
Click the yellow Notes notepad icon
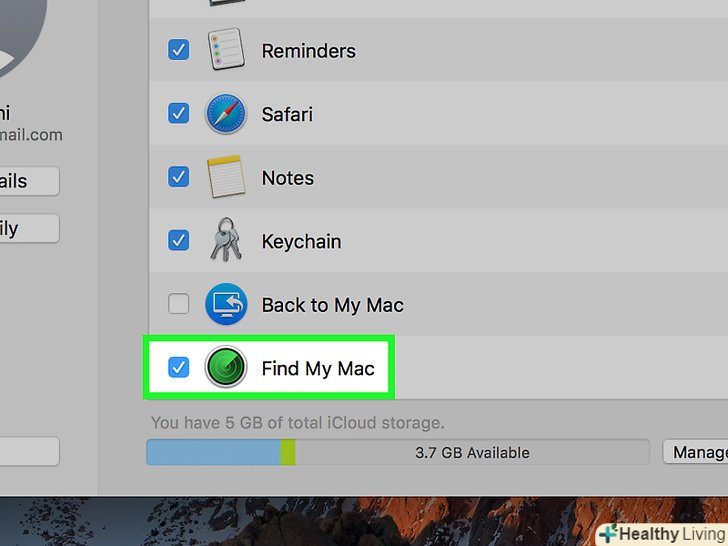226,178
